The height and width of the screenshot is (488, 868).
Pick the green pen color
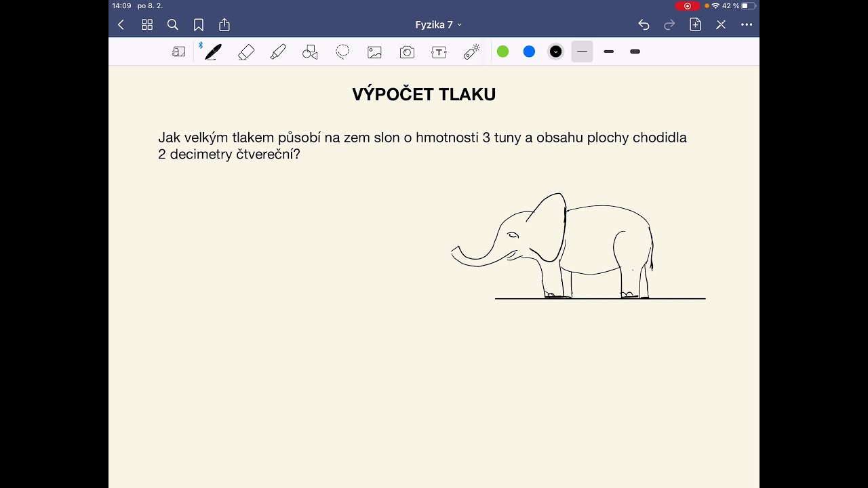tap(502, 52)
